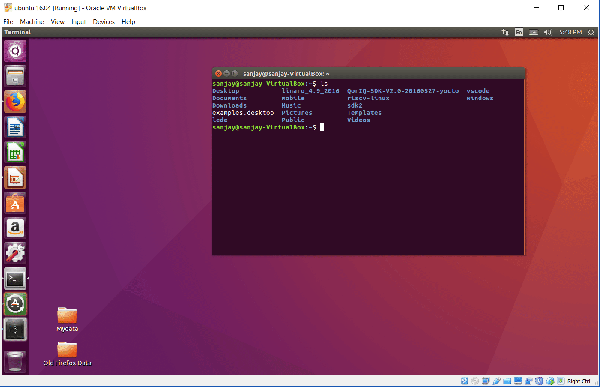Click the Pictures entry in terminal listing

point(297,113)
